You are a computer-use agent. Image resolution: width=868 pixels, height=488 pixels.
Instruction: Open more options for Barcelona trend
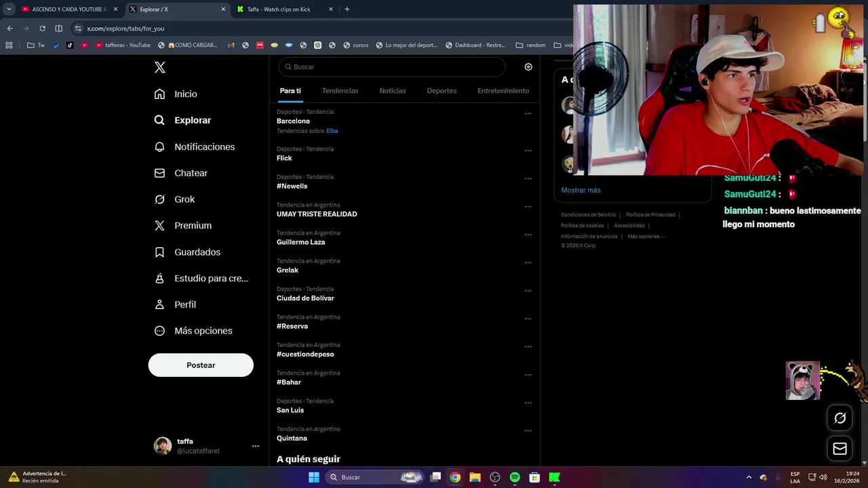click(528, 113)
